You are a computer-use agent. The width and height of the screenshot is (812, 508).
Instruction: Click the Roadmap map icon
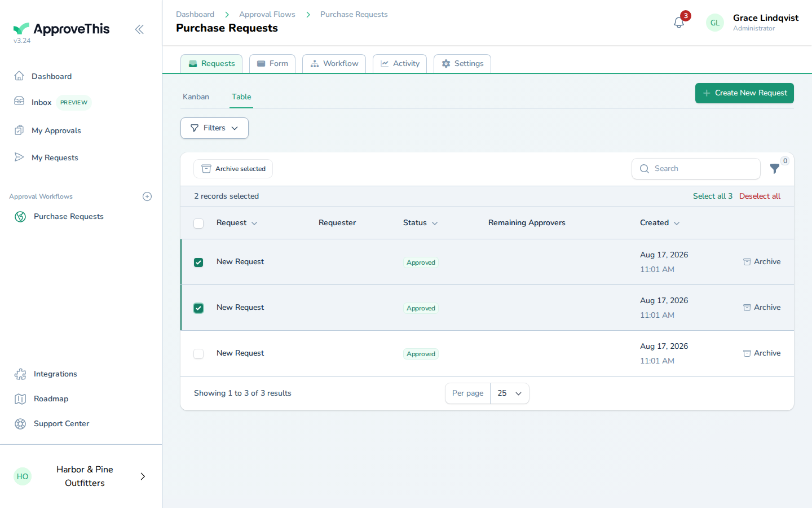point(20,399)
